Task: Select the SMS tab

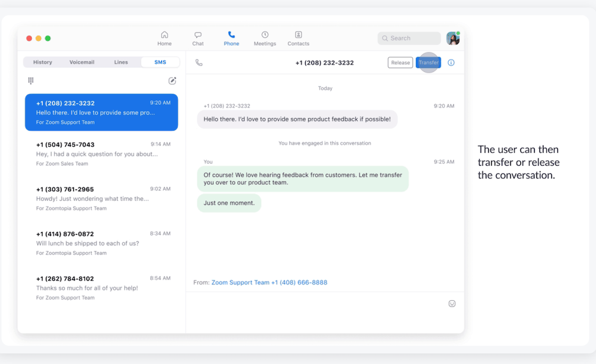Action: [x=160, y=61]
